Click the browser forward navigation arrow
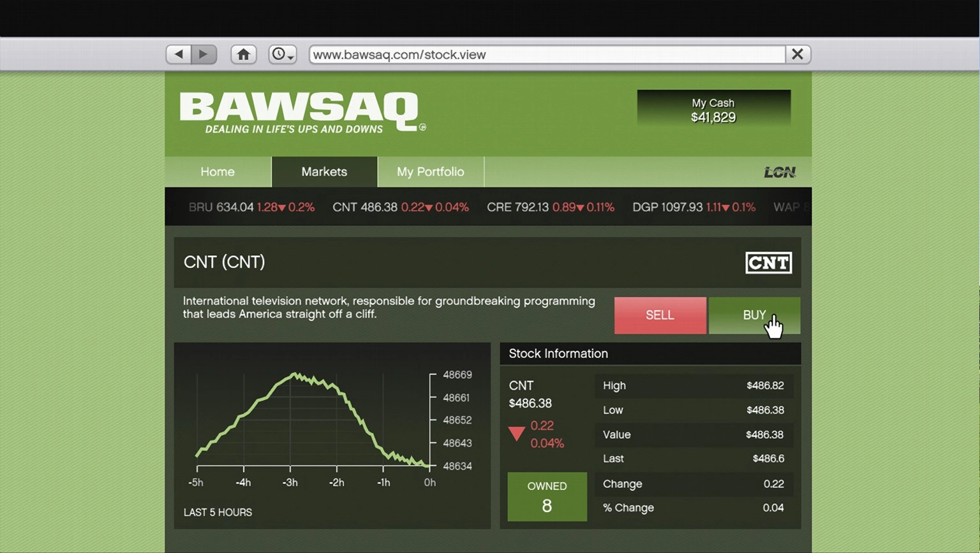980x553 pixels. [x=204, y=54]
